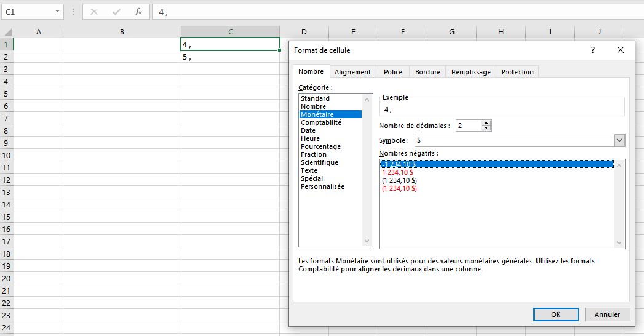Click the Insert Function fx icon

click(138, 12)
